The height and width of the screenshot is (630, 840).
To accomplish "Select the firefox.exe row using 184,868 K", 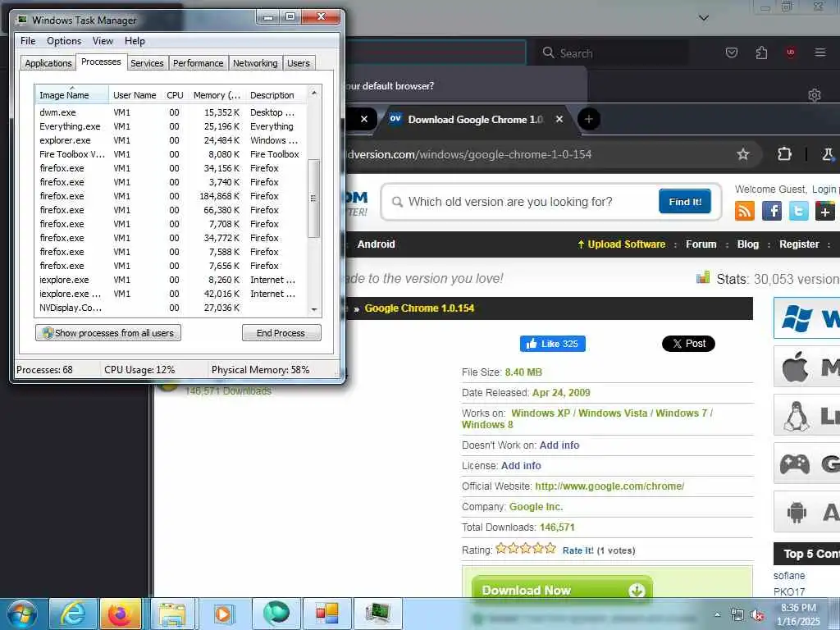I will (171, 196).
